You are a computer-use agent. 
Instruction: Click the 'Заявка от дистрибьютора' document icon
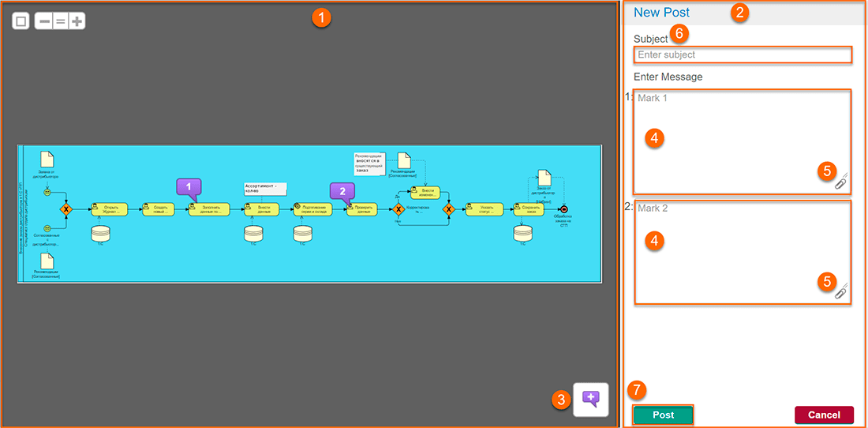tap(47, 159)
